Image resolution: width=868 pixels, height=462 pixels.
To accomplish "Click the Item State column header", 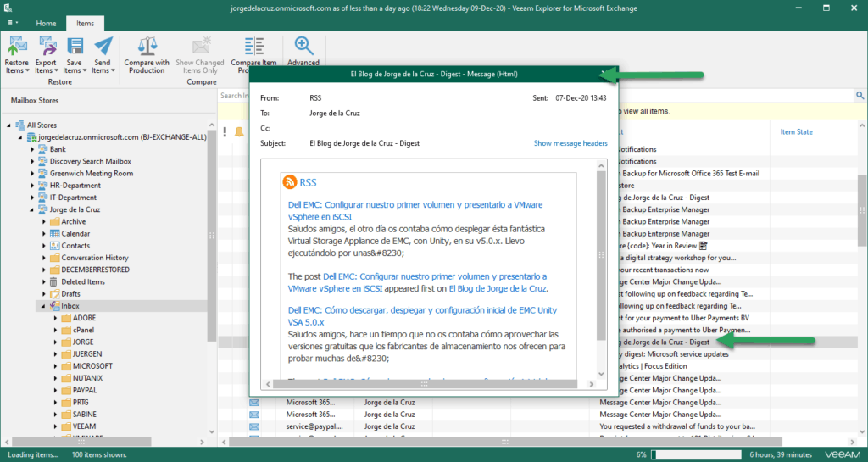I will [796, 131].
